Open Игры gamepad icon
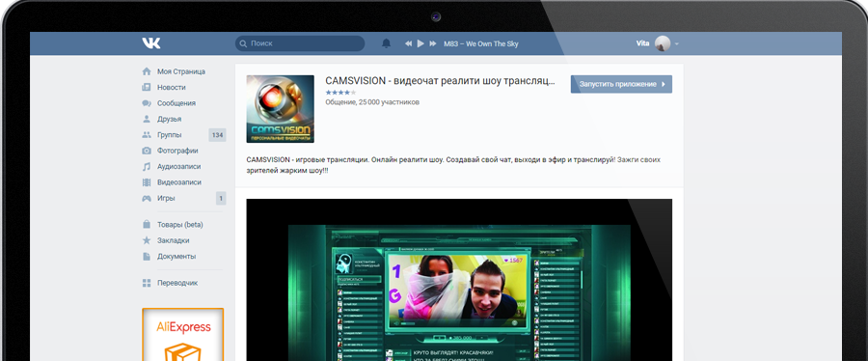Screen dimensions: 868x361 tap(147, 198)
